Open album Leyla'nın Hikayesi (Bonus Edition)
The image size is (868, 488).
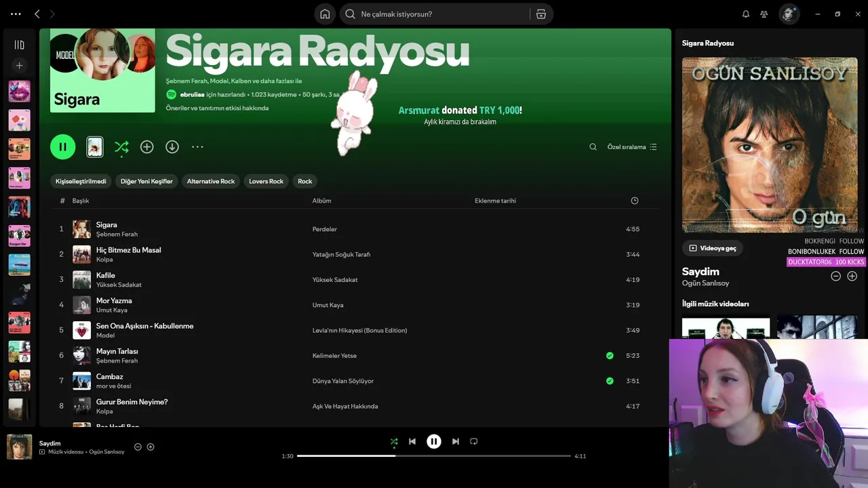359,330
